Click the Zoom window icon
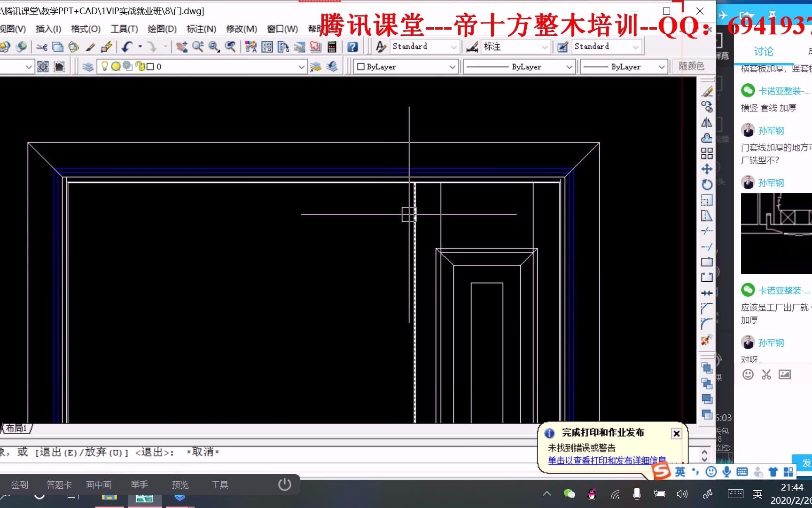 point(214,47)
